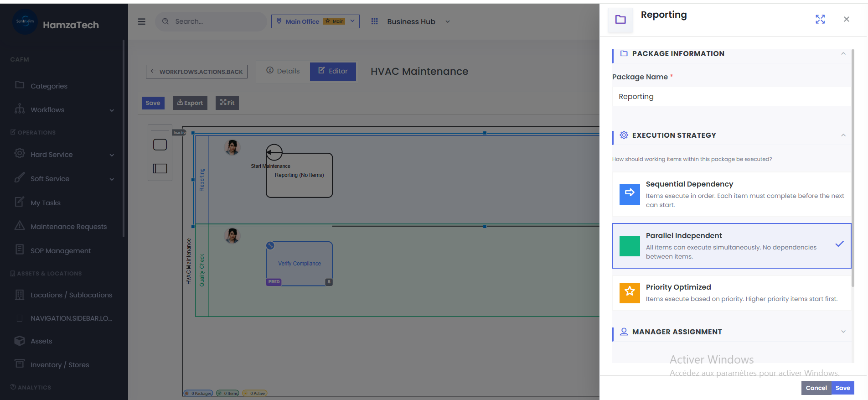This screenshot has height=400, width=868.
Task: Click the Quality Check lane user avatar
Action: point(232,235)
